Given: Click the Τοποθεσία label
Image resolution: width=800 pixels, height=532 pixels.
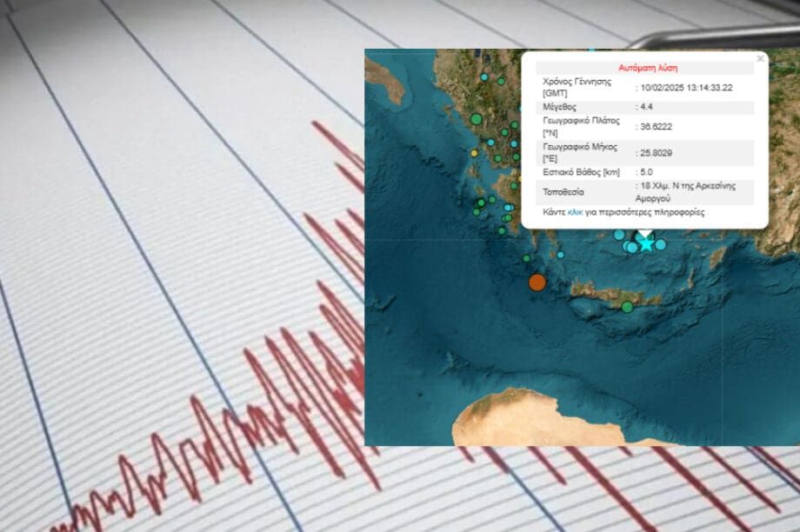Looking at the screenshot, I should [x=563, y=192].
